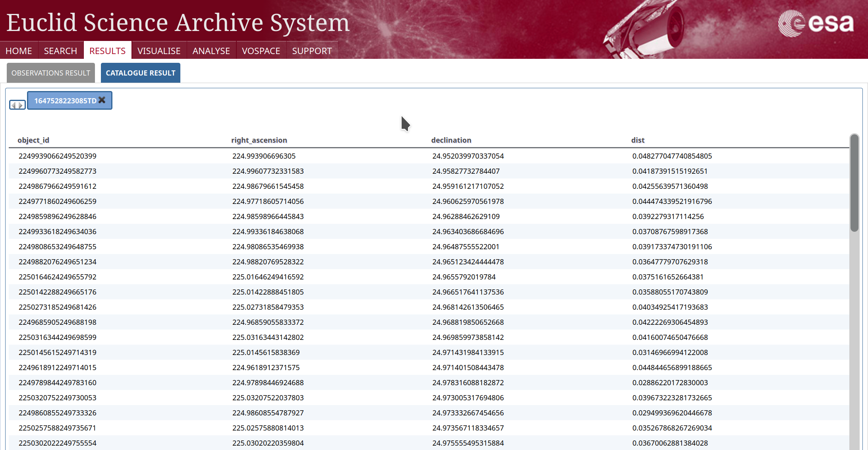Click dist value 0.03647779707629318
Image resolution: width=868 pixels, height=450 pixels.
tap(670, 262)
